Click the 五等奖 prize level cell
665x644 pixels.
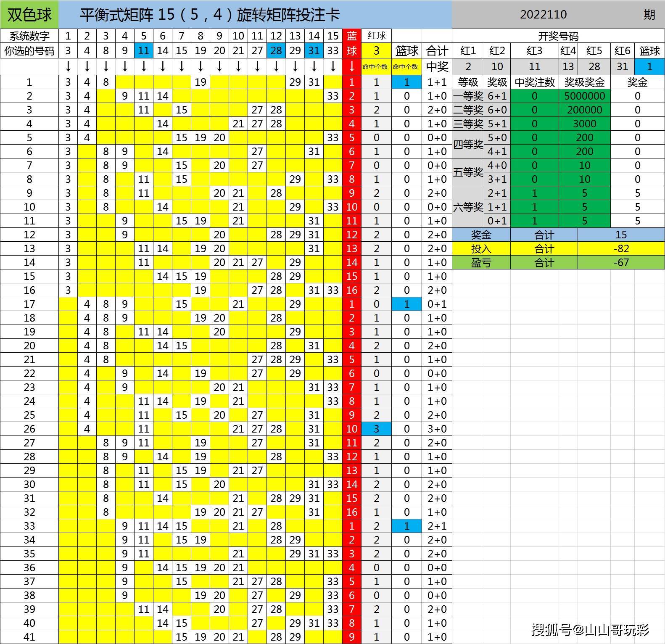(468, 172)
